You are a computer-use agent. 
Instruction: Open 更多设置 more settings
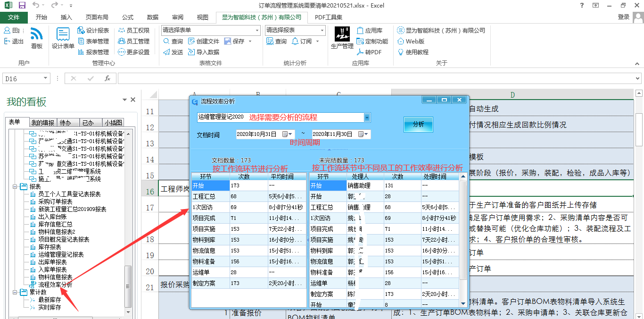click(x=134, y=52)
